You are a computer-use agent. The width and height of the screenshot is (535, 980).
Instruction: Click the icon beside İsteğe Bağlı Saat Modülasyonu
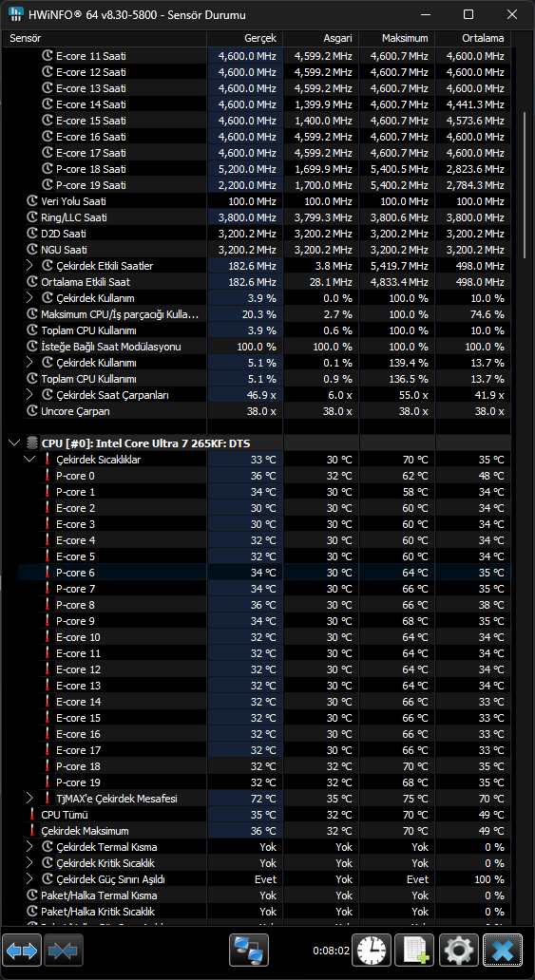point(32,347)
